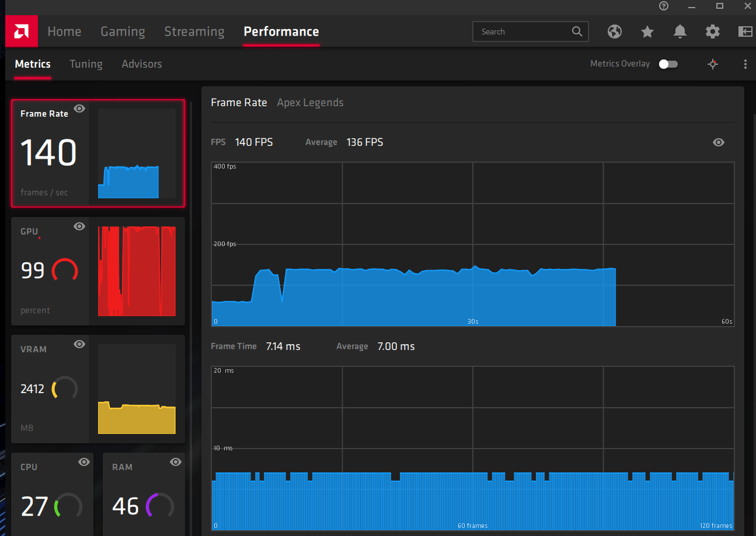Toggle GPU card eye visibility
Image resolution: width=756 pixels, height=536 pixels.
tap(80, 226)
